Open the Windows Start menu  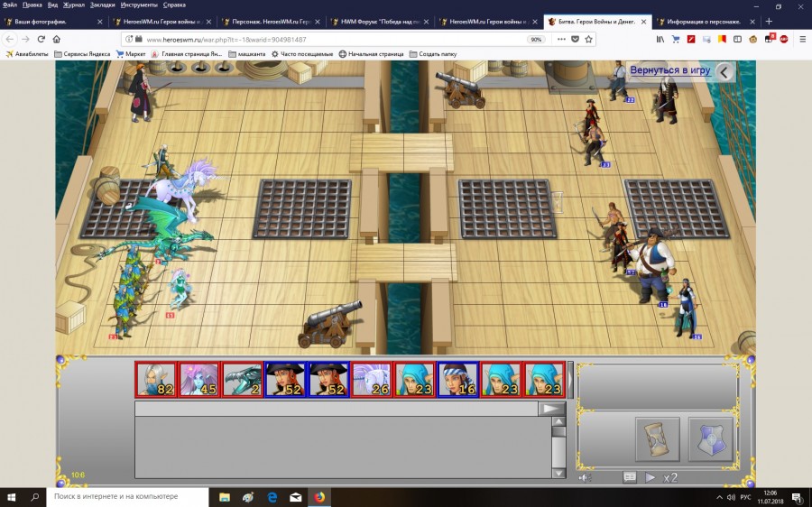pyautogui.click(x=13, y=496)
